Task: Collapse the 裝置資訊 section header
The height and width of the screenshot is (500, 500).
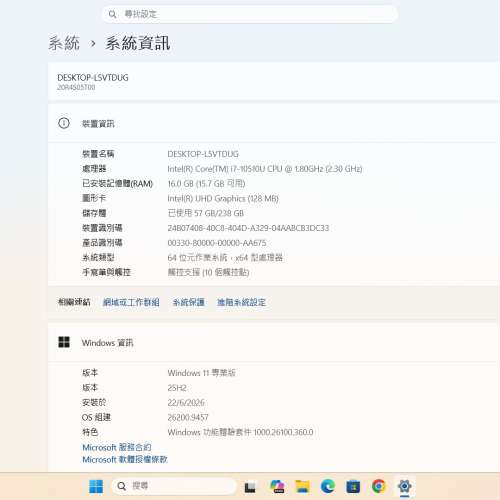Action: tap(274, 124)
